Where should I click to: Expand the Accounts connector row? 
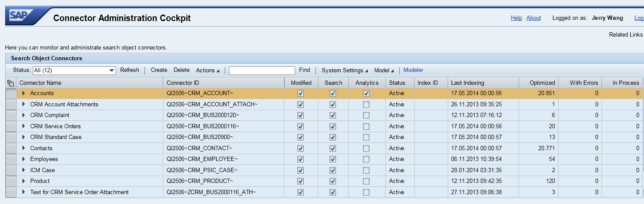[24, 93]
